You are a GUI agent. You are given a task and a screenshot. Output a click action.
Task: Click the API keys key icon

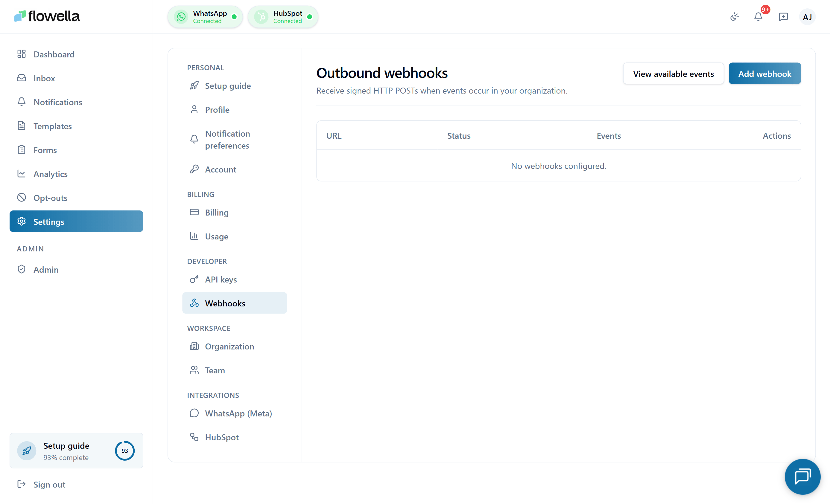point(194,279)
